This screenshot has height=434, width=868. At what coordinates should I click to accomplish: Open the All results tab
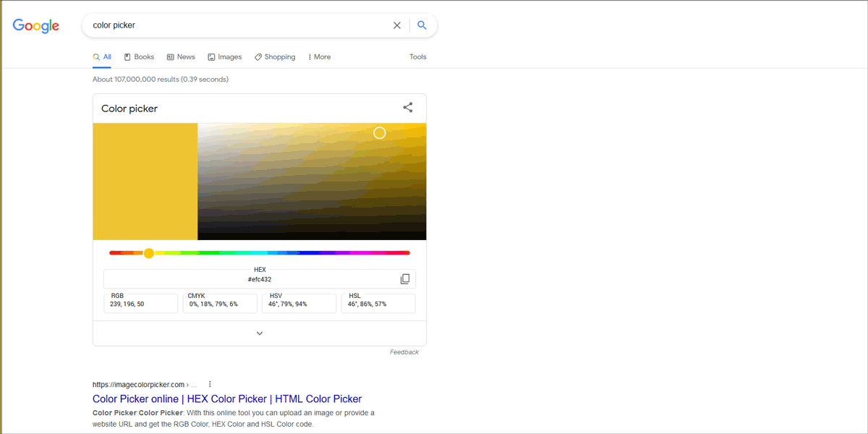(102, 57)
